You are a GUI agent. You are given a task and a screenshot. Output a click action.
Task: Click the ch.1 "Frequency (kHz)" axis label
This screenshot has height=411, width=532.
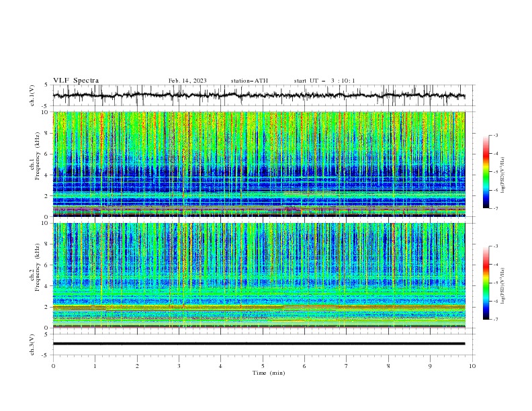tap(38, 154)
